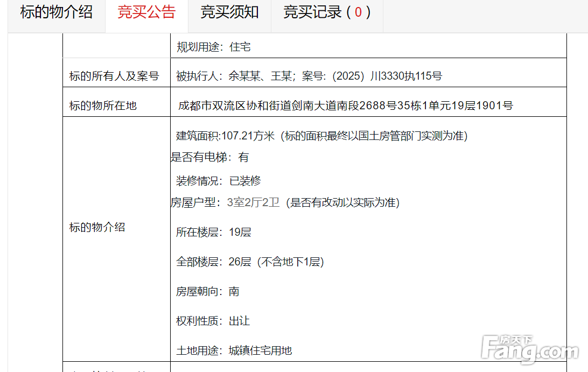Select the 所在楼层：19层 line
This screenshot has height=372, width=588.
[x=213, y=233]
